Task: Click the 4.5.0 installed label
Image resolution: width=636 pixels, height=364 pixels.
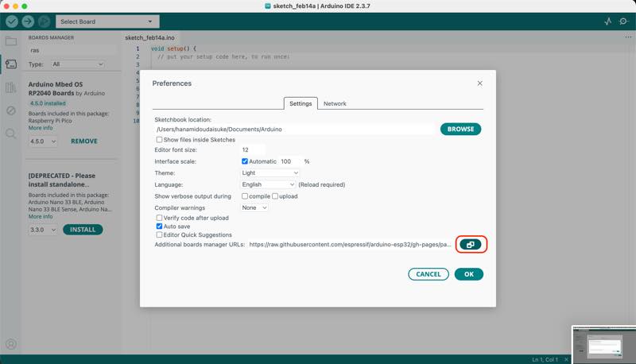Action: tap(48, 103)
